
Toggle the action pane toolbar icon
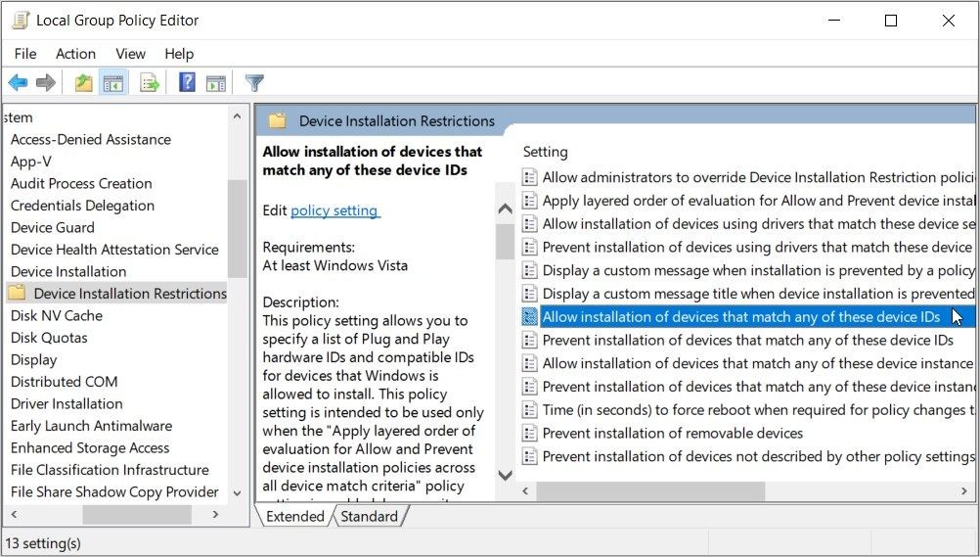[x=215, y=82]
